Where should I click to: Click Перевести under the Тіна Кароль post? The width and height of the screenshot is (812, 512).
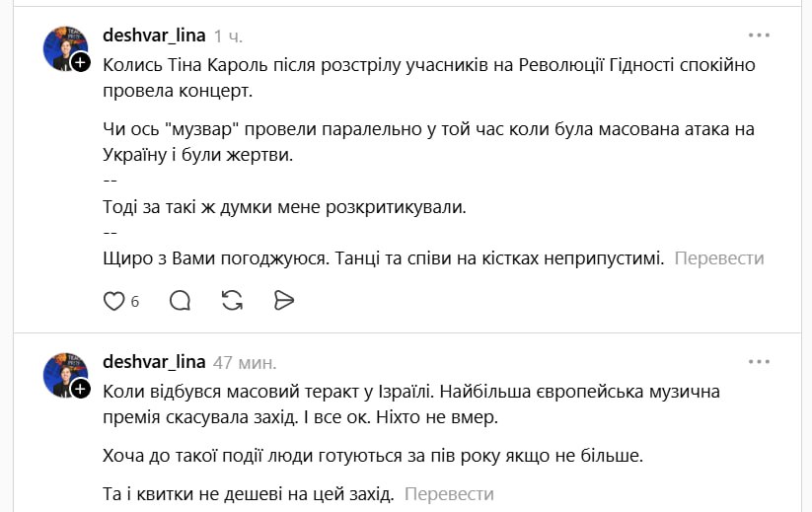719,258
